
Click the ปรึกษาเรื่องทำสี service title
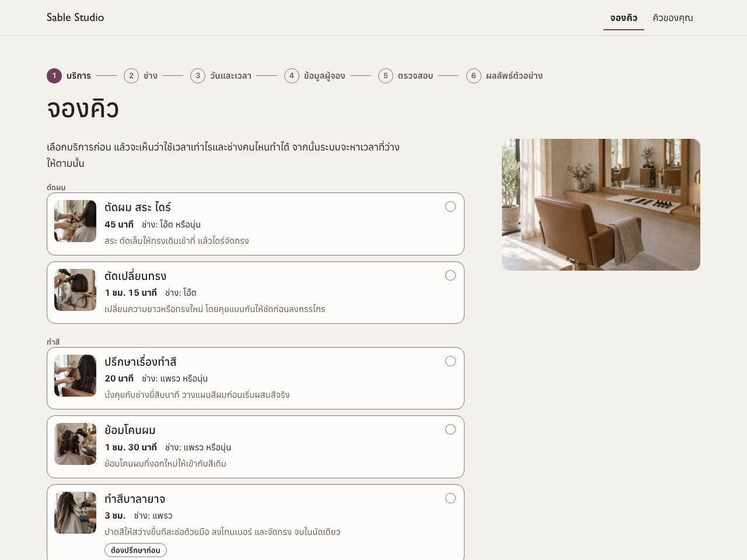coord(141,362)
